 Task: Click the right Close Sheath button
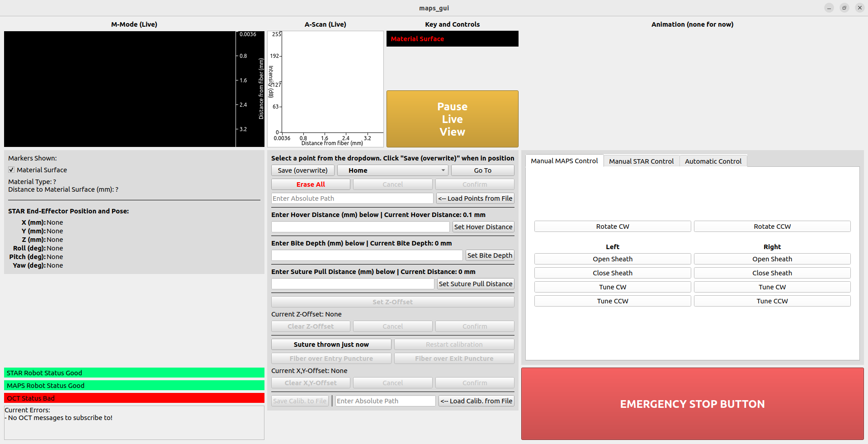(x=772, y=273)
